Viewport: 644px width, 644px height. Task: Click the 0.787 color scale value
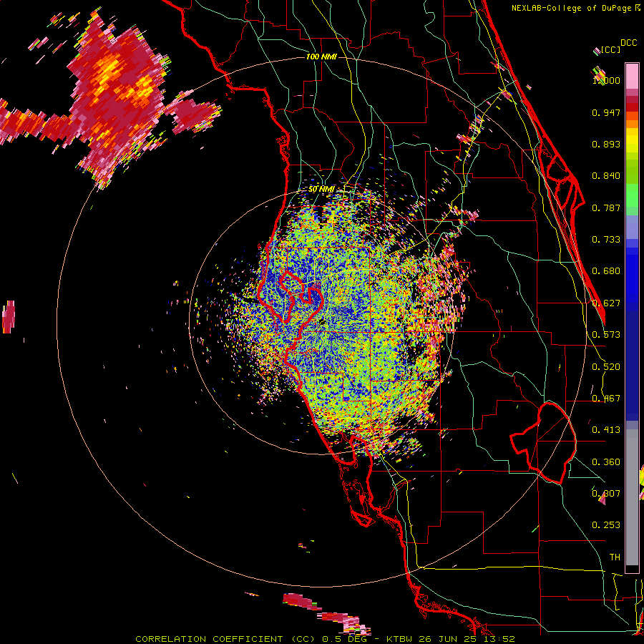pyautogui.click(x=606, y=208)
